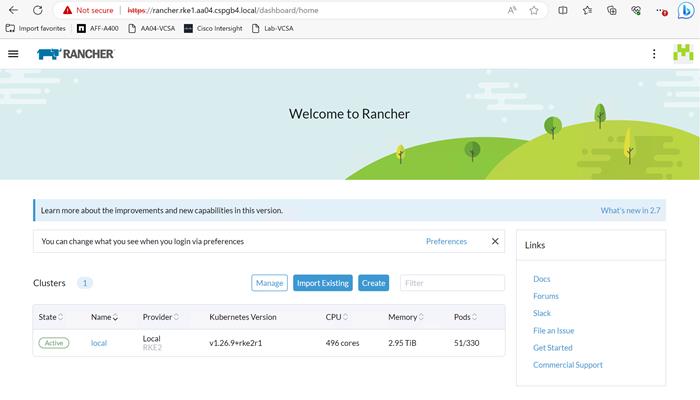The width and height of the screenshot is (700, 400).
Task: Sort clusters by Pods column
Action: click(465, 317)
